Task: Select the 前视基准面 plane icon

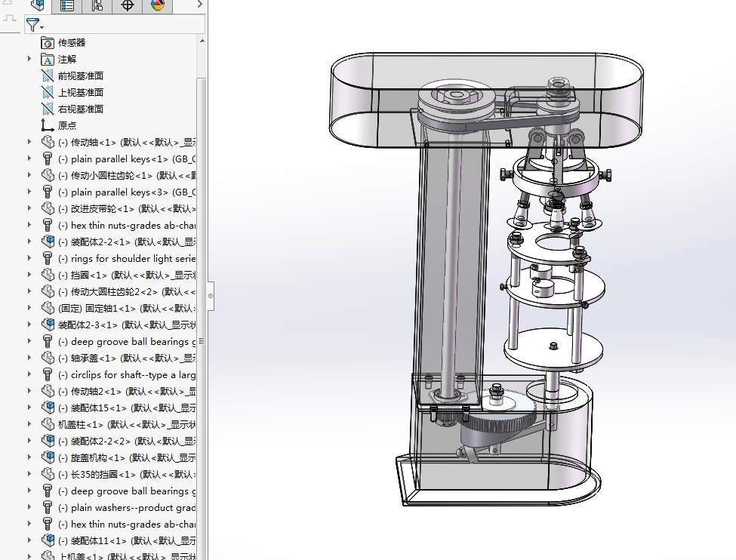Action: [48, 76]
